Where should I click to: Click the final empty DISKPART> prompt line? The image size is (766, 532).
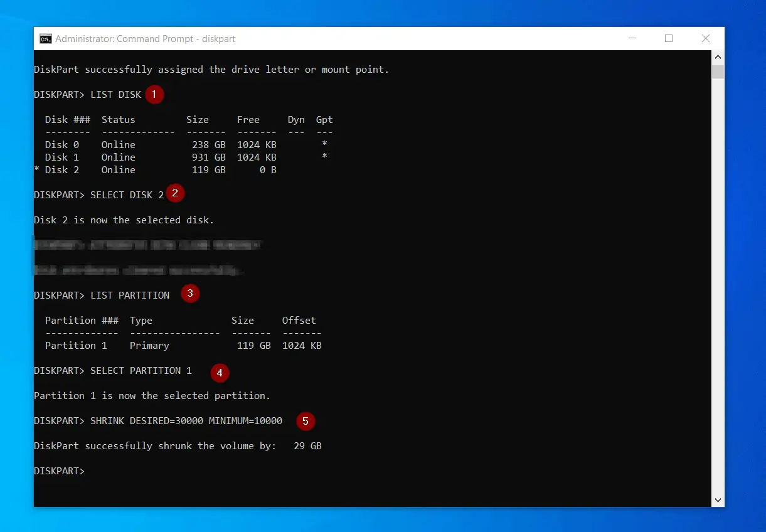coord(59,471)
